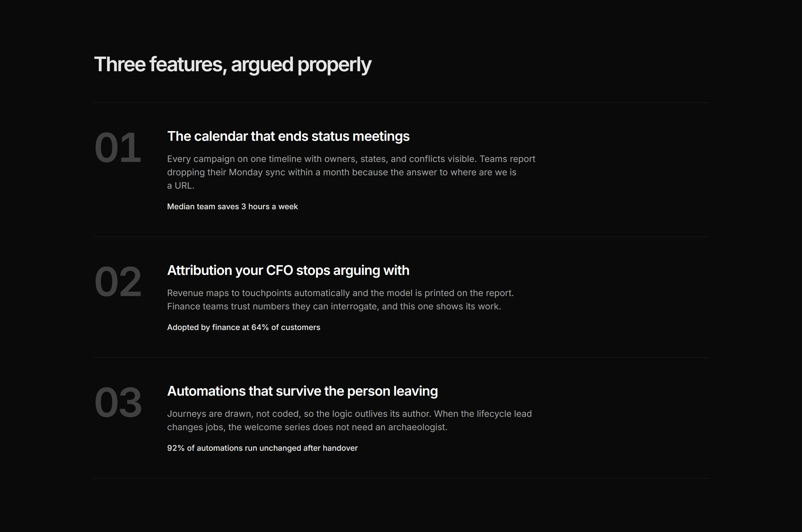Screen dimensions: 802x532
Task: Click the "Adopted by finance at 64% of customers" stat
Action: coord(243,327)
